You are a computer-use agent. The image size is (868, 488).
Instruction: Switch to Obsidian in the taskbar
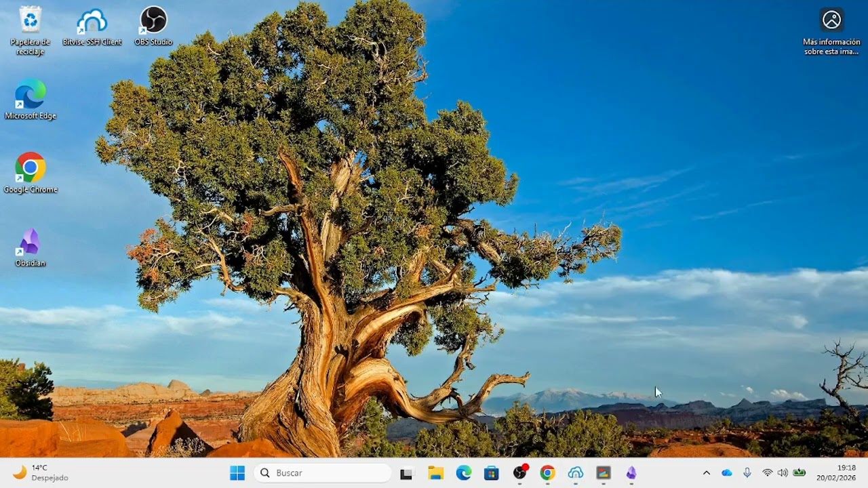631,473
